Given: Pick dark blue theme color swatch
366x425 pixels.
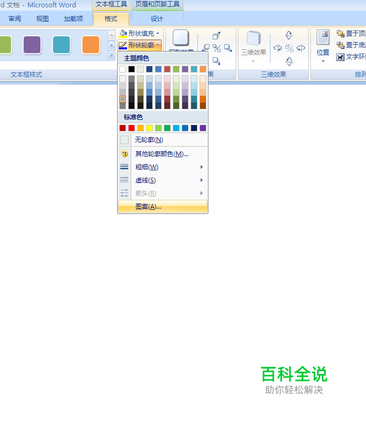Looking at the screenshot, I should [149, 69].
